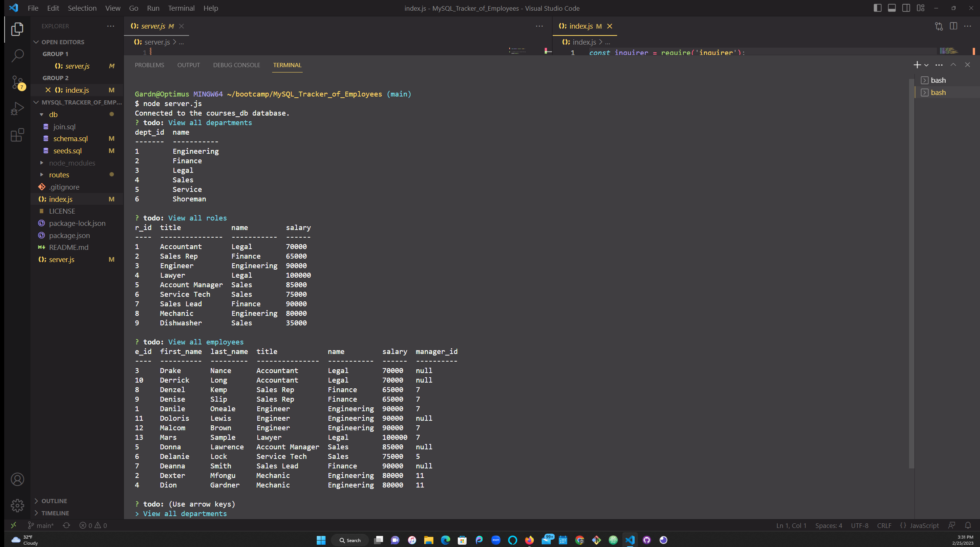Open the Terminal menu

pyautogui.click(x=181, y=8)
